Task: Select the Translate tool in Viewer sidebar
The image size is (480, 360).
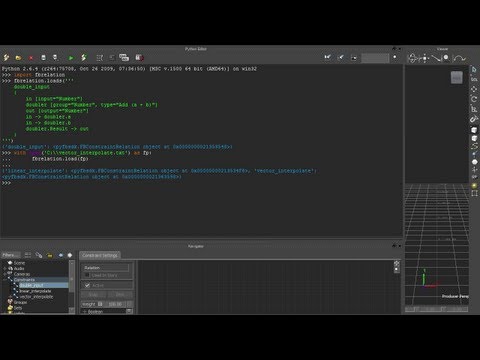Action: tap(474, 89)
